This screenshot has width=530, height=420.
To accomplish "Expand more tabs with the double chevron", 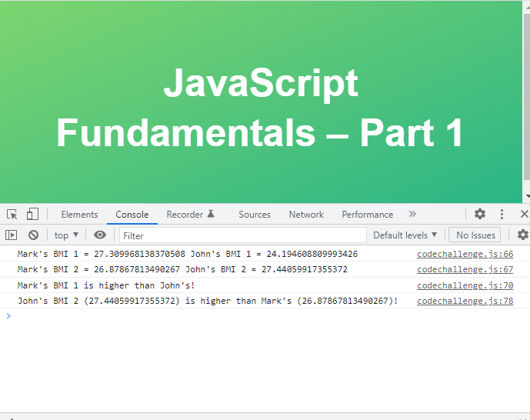I will [x=412, y=214].
